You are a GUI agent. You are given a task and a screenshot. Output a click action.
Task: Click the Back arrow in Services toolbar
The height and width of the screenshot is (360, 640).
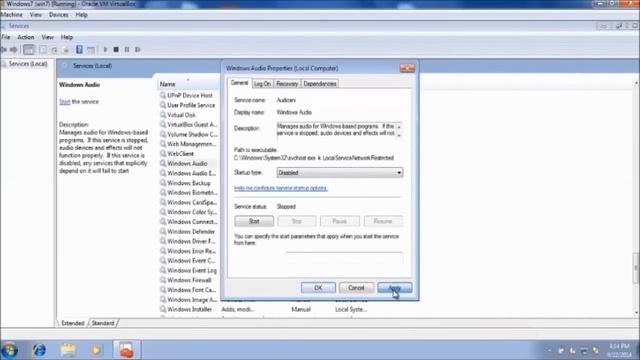coord(4,50)
